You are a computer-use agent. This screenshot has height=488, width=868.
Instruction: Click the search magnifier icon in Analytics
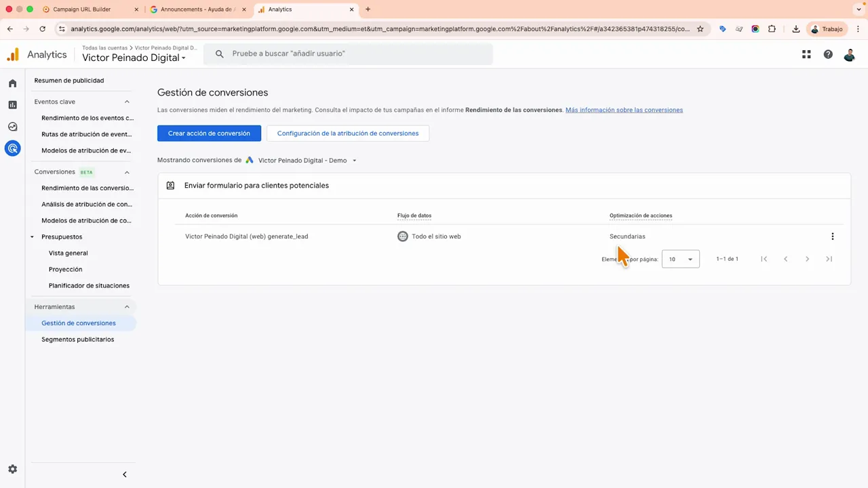coord(219,54)
